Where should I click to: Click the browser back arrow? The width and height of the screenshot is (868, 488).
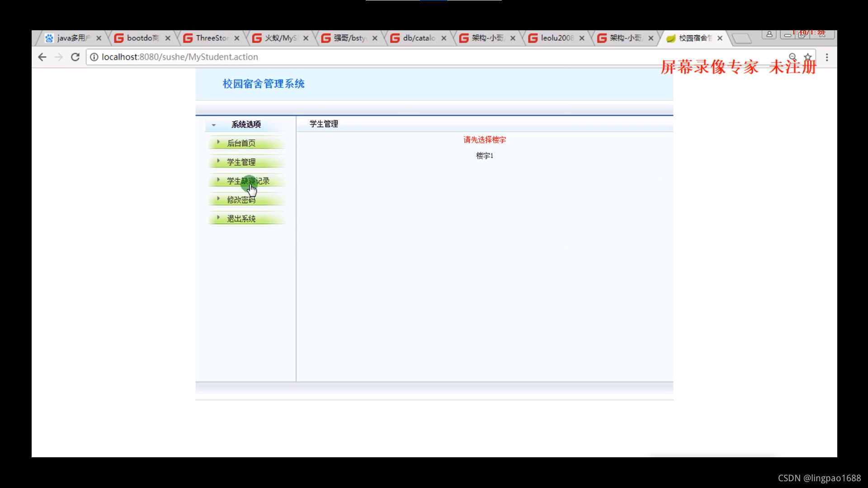[42, 57]
